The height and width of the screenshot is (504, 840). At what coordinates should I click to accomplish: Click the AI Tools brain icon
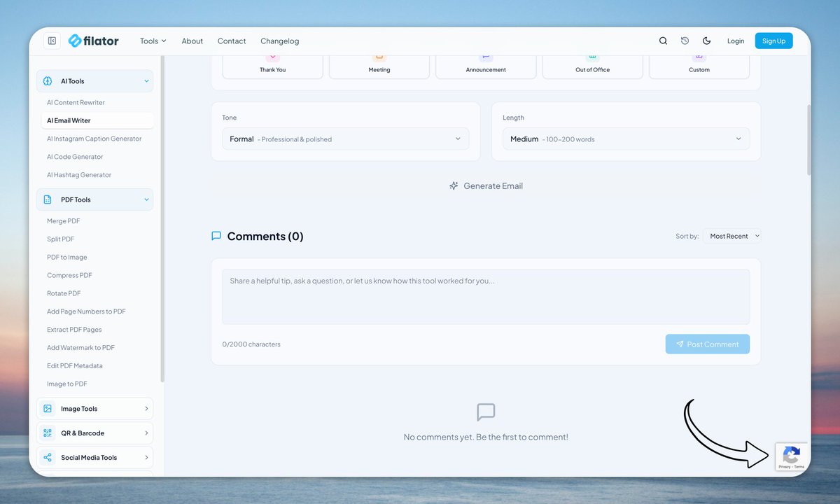click(x=48, y=81)
